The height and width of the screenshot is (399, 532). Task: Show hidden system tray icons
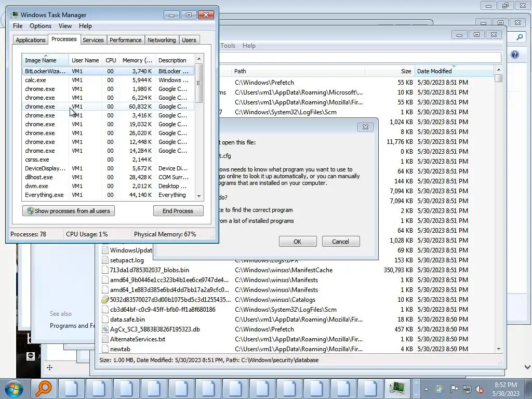point(426,389)
